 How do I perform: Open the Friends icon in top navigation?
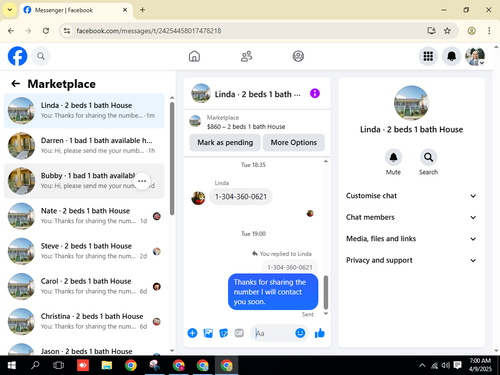coord(246,56)
